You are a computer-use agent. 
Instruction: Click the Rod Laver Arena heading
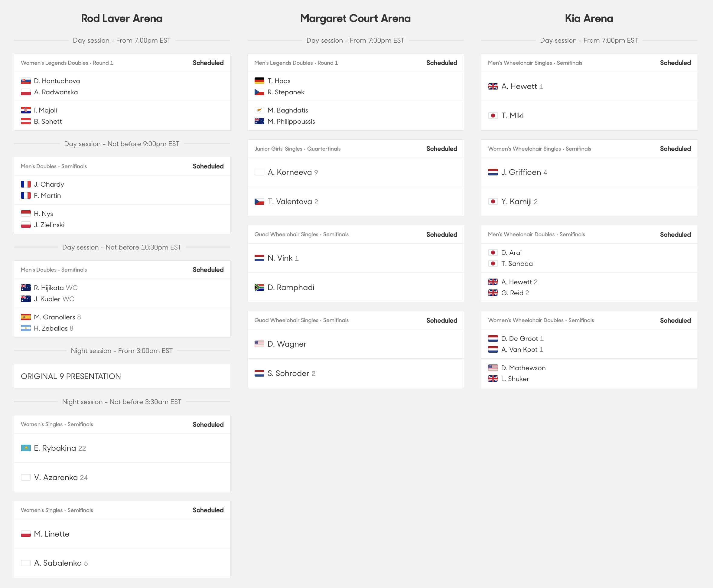(x=122, y=18)
